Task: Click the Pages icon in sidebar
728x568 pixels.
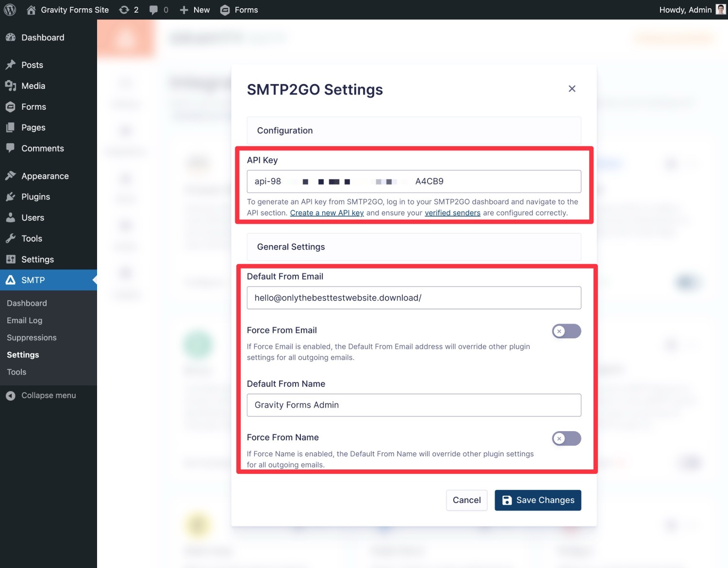Action: pos(10,127)
